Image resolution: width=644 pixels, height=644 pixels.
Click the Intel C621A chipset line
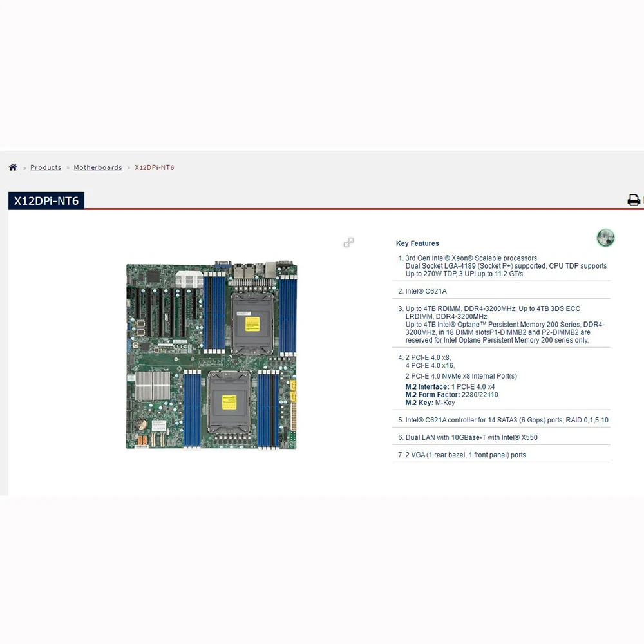click(x=426, y=291)
